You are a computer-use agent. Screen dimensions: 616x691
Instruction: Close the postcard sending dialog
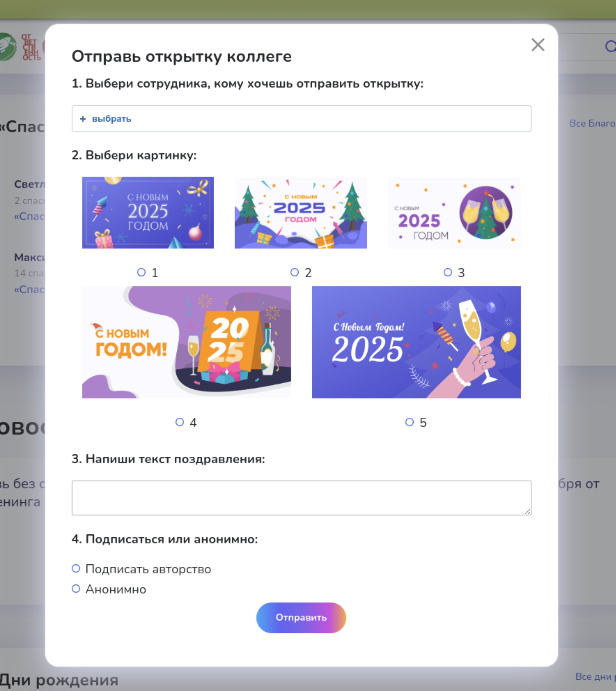538,45
